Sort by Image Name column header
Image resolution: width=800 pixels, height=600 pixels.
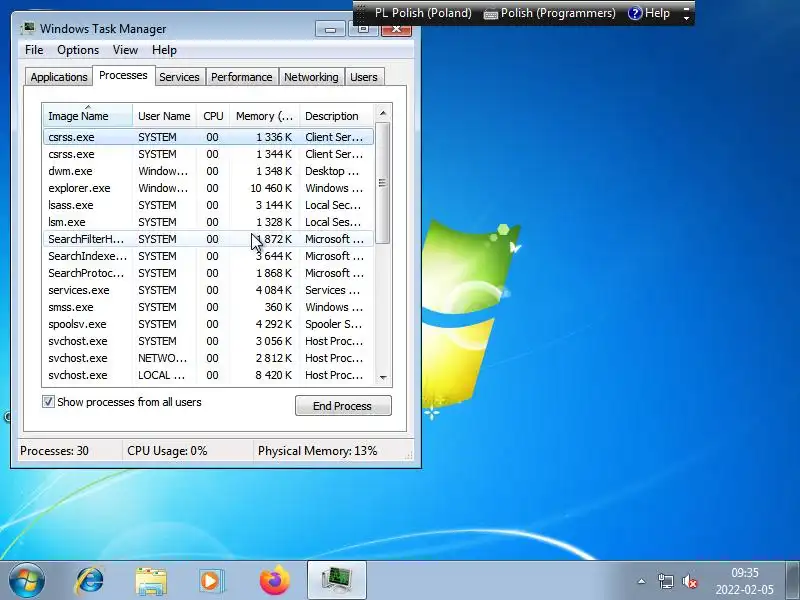pos(88,116)
